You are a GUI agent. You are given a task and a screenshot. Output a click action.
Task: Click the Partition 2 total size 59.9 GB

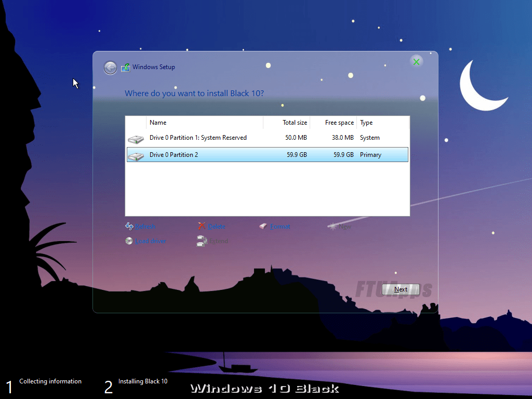pyautogui.click(x=297, y=155)
